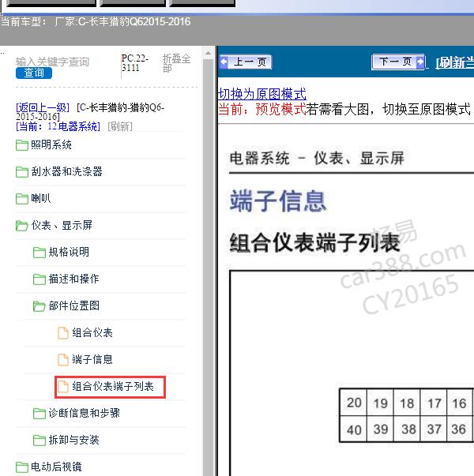Screen dimensions: 474x476
Task: Click the document icon of 组合仪表端子列表
Action: pyautogui.click(x=63, y=387)
